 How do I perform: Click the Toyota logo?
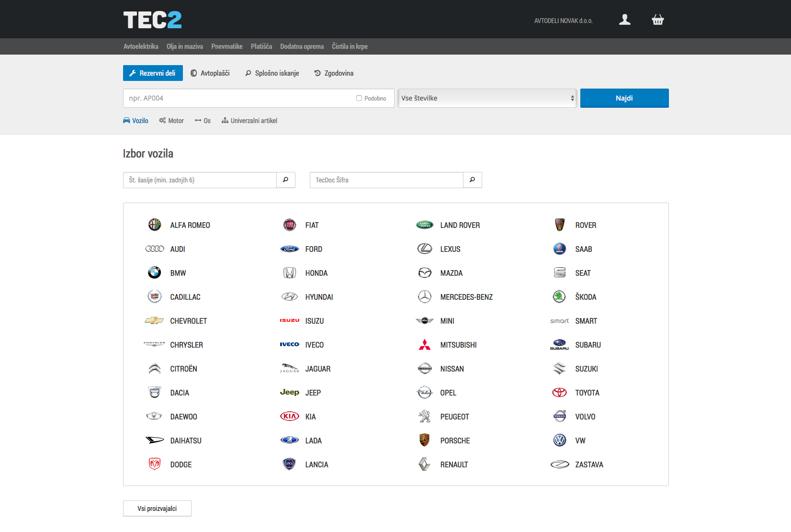(x=560, y=392)
